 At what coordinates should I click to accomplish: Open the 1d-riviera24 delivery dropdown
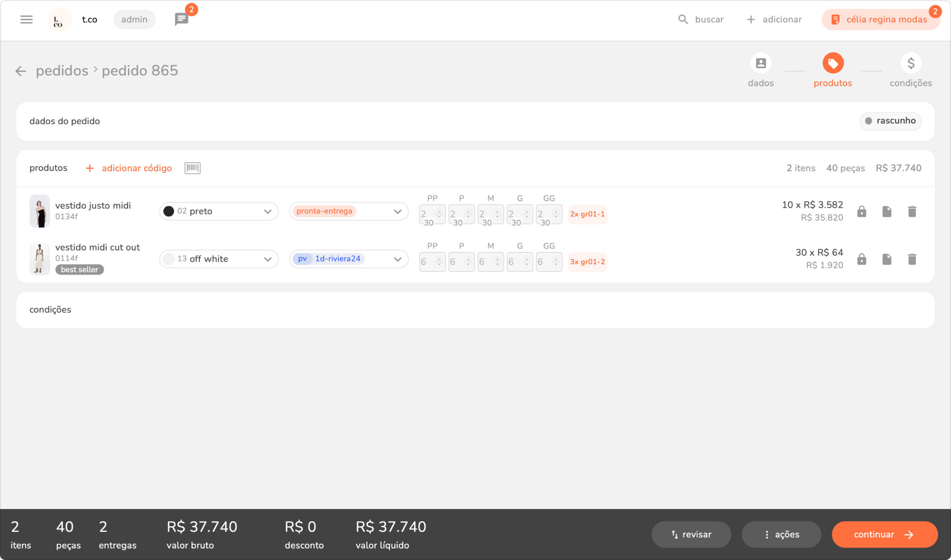coord(348,259)
